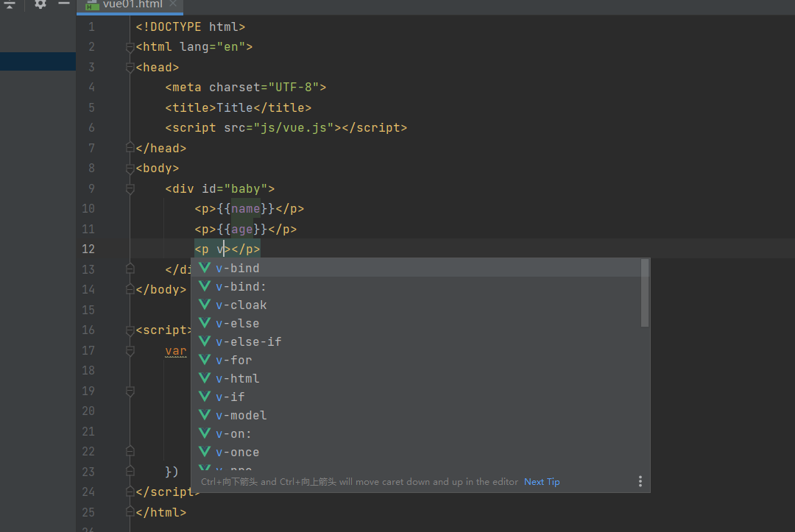Choose the v-if suggestion
The width and height of the screenshot is (795, 532).
(415, 397)
